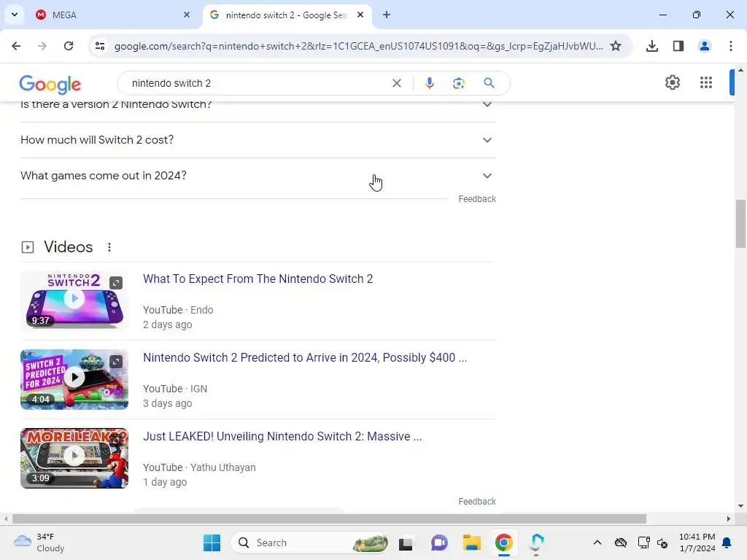Close the MEGA tab

pos(187,15)
